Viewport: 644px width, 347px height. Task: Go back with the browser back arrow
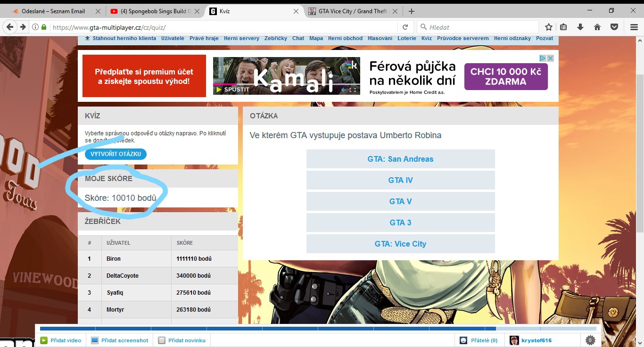coord(10,27)
